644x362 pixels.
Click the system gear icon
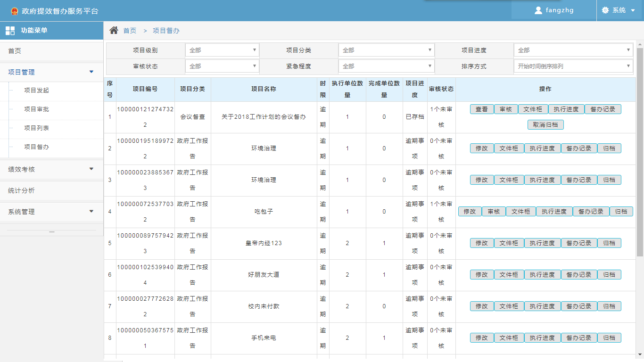[605, 10]
